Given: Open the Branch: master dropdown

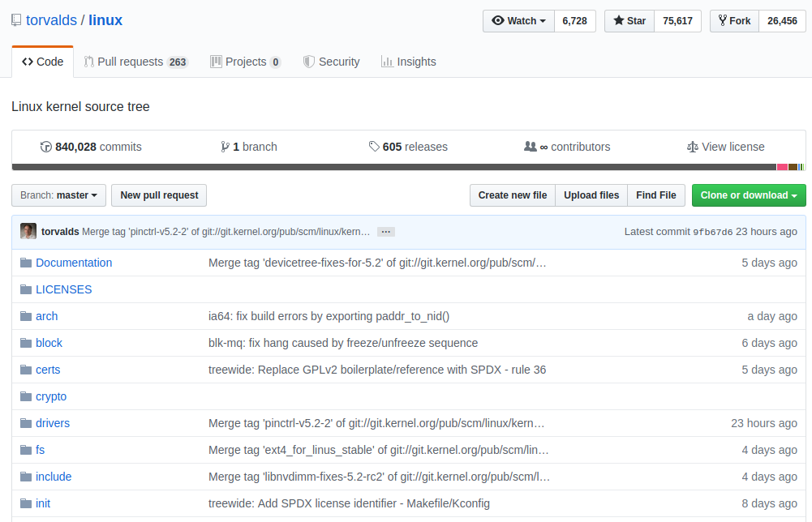Looking at the screenshot, I should tap(58, 195).
